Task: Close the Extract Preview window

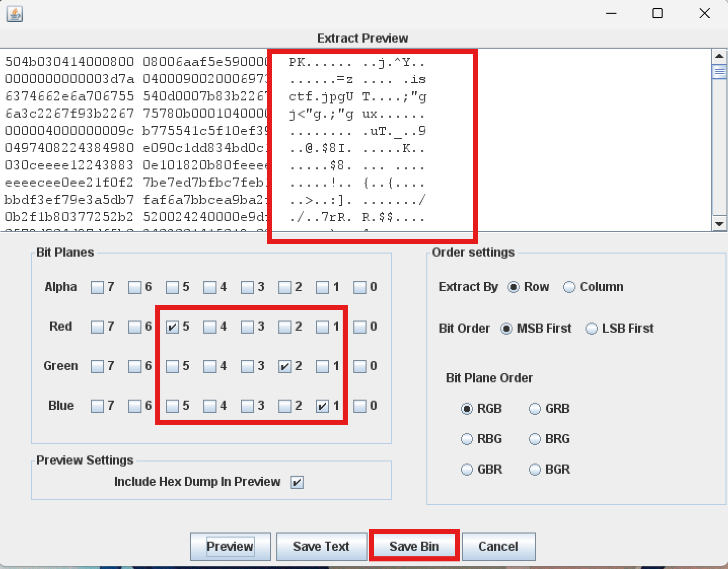Action: [x=705, y=13]
